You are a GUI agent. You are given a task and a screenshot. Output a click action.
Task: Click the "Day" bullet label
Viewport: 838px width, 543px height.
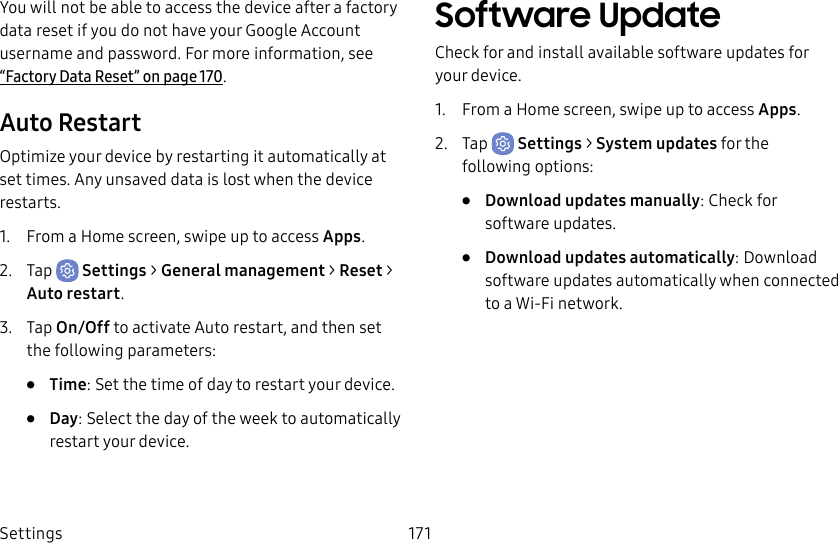65,419
